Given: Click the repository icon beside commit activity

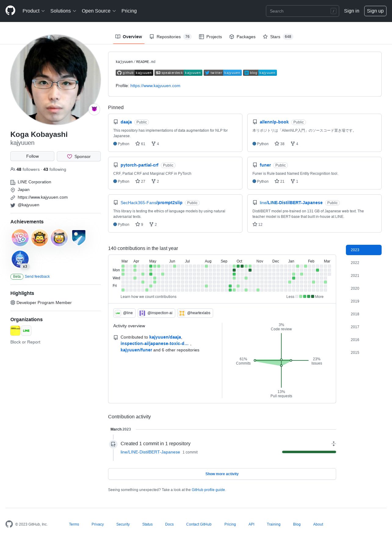Looking at the screenshot, I should [113, 444].
